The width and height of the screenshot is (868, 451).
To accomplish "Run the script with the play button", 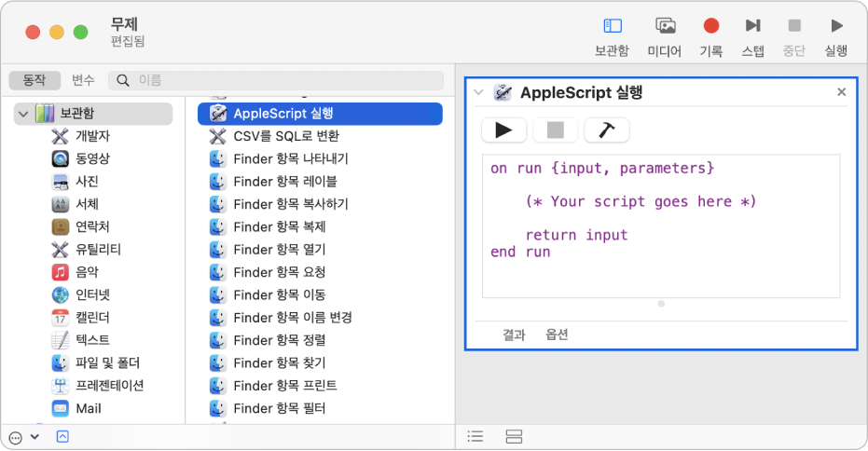I will point(503,130).
